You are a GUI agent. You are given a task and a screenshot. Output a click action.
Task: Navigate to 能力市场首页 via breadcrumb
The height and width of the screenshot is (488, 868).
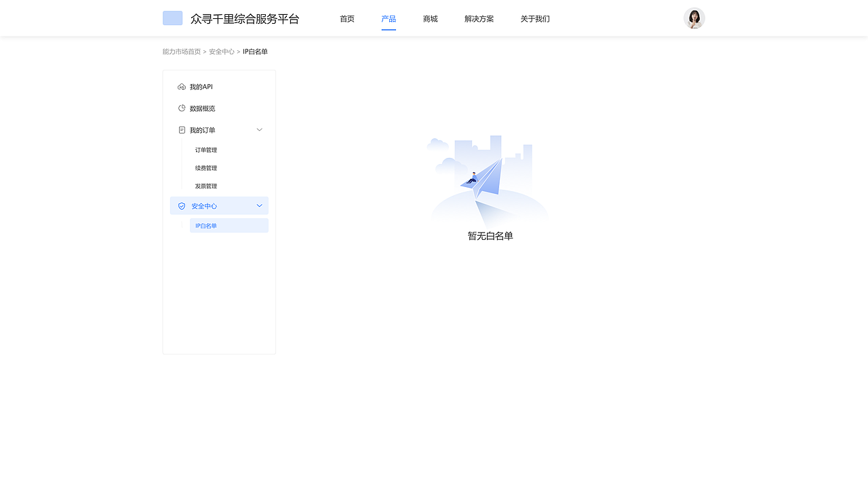(181, 52)
